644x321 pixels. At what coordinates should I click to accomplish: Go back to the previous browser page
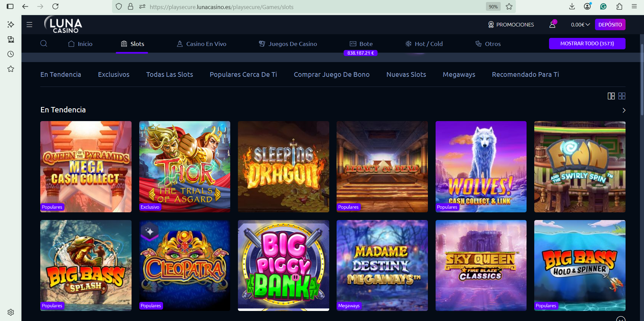pyautogui.click(x=25, y=6)
